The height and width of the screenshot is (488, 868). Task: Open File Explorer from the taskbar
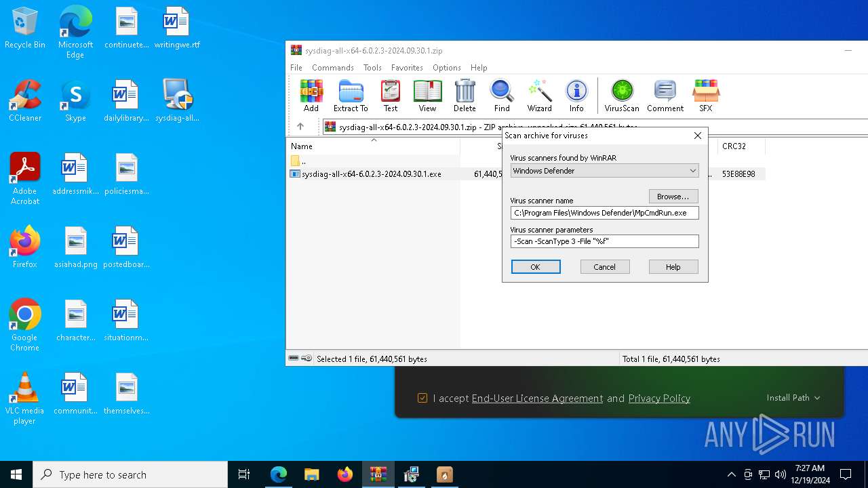312,474
